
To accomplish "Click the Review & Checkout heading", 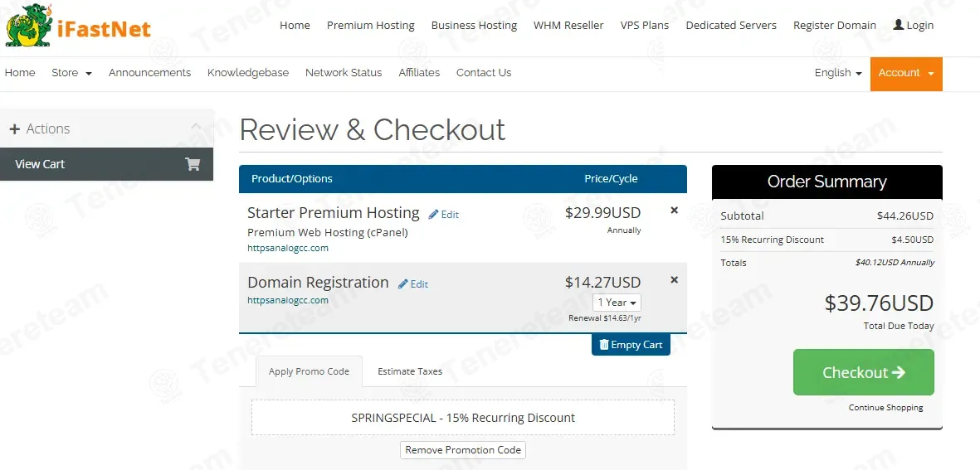I will coord(372,130).
